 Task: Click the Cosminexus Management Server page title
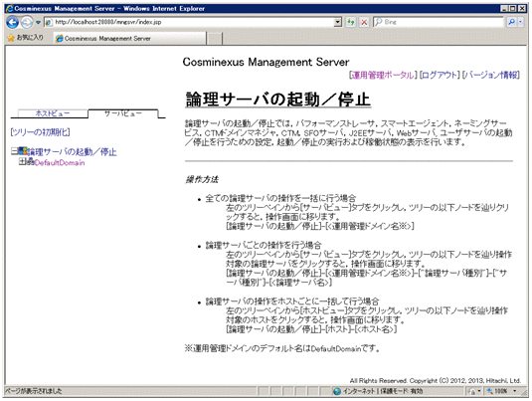pos(266,62)
